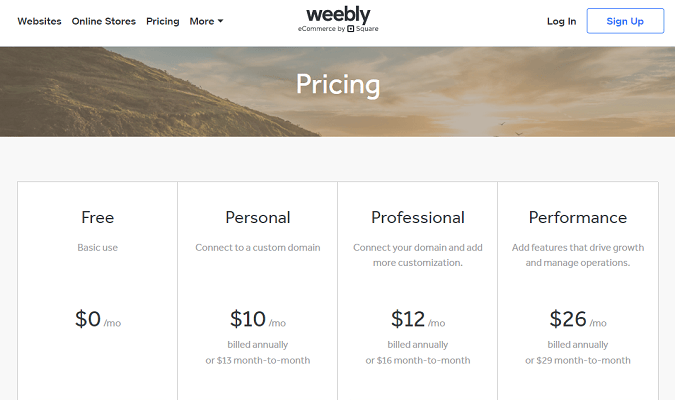Screen dimensions: 675x400
Task: Select the Free plan title
Action: [97, 217]
